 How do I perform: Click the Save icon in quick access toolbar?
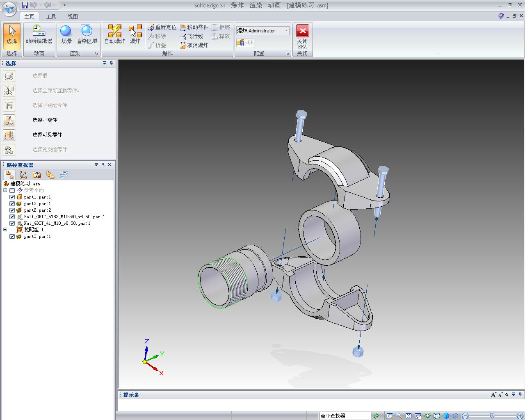coord(25,5)
